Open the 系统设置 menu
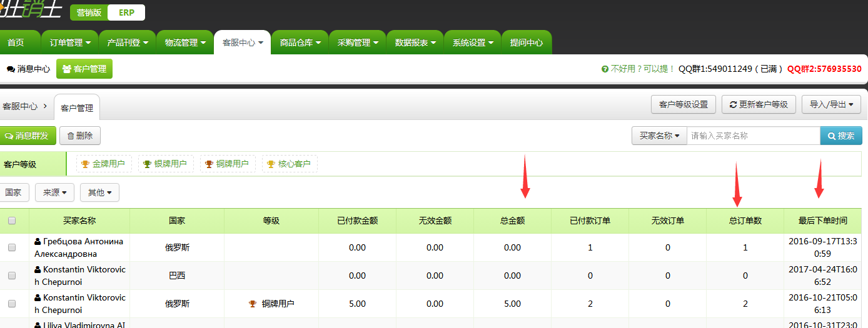Image resolution: width=868 pixels, height=328 pixels. (x=473, y=42)
